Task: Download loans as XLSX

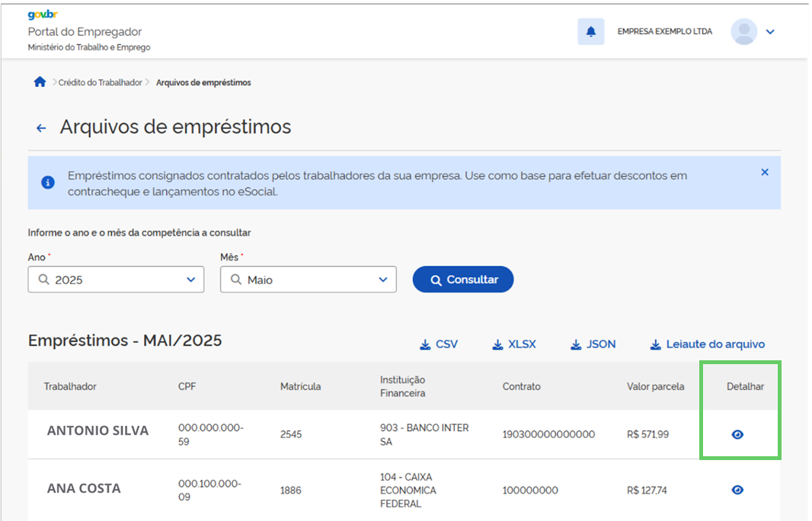Action: coord(513,344)
